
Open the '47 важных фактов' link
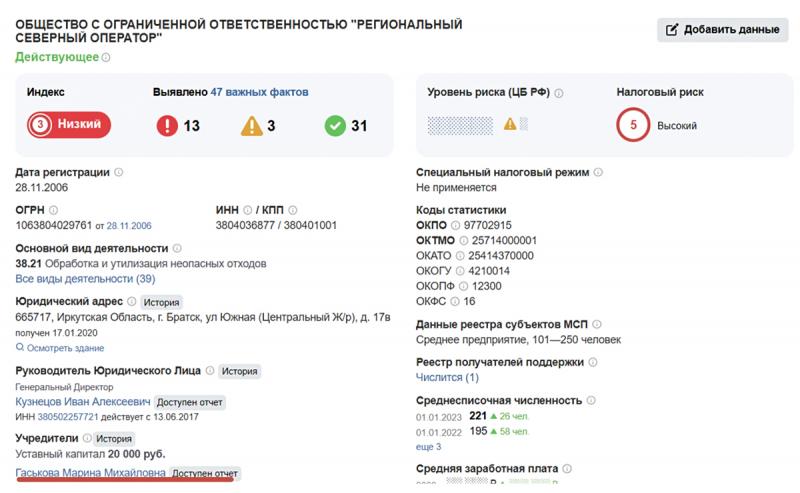pos(259,92)
